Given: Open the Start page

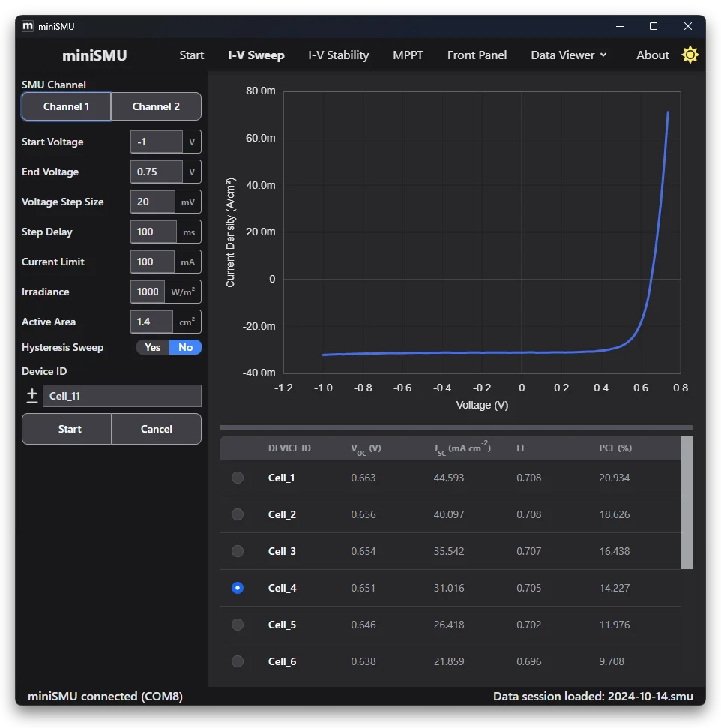Looking at the screenshot, I should click(x=191, y=55).
